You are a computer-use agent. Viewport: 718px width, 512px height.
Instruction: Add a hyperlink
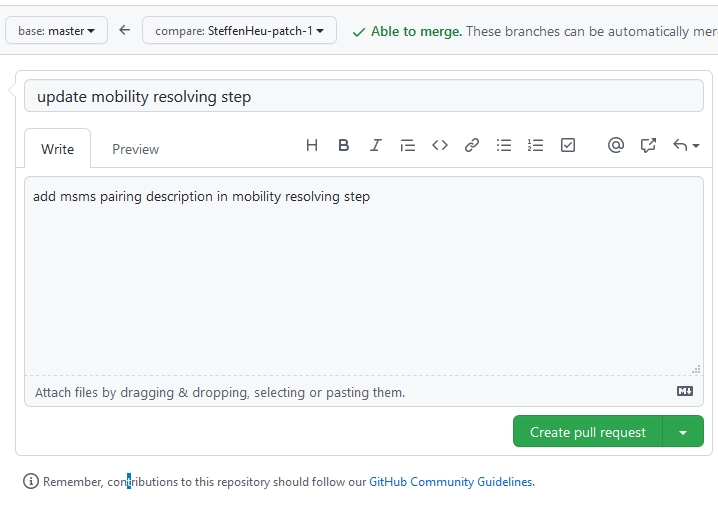point(472,146)
